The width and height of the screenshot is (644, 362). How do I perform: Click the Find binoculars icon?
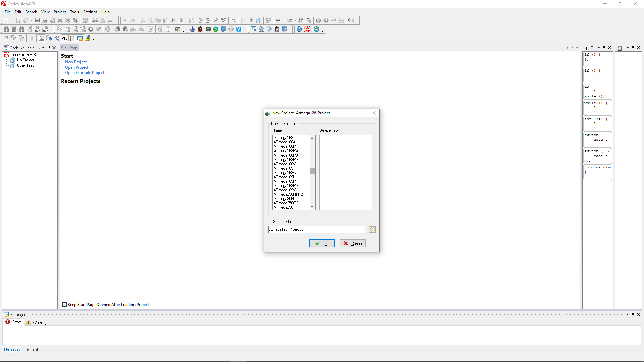6,29
